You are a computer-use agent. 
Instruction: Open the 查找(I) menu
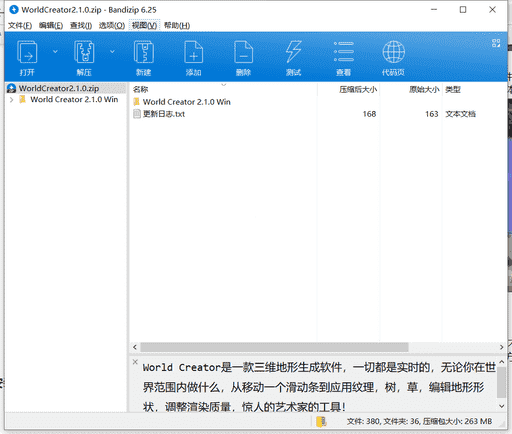point(81,25)
